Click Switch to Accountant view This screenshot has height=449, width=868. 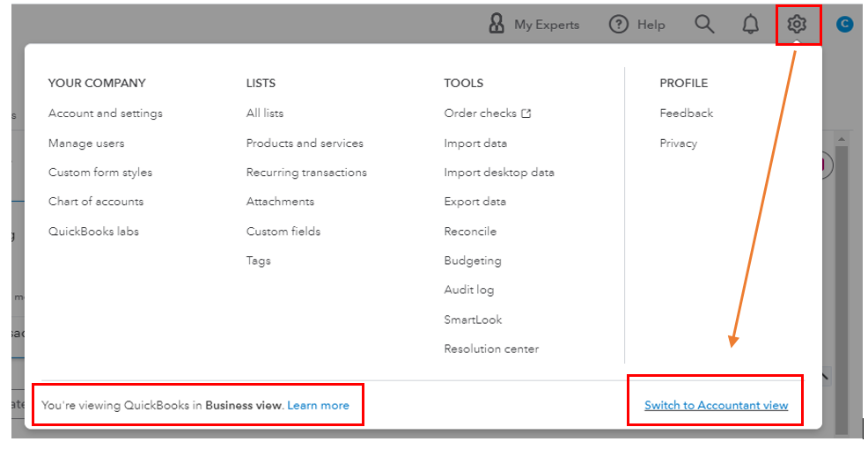coord(716,405)
